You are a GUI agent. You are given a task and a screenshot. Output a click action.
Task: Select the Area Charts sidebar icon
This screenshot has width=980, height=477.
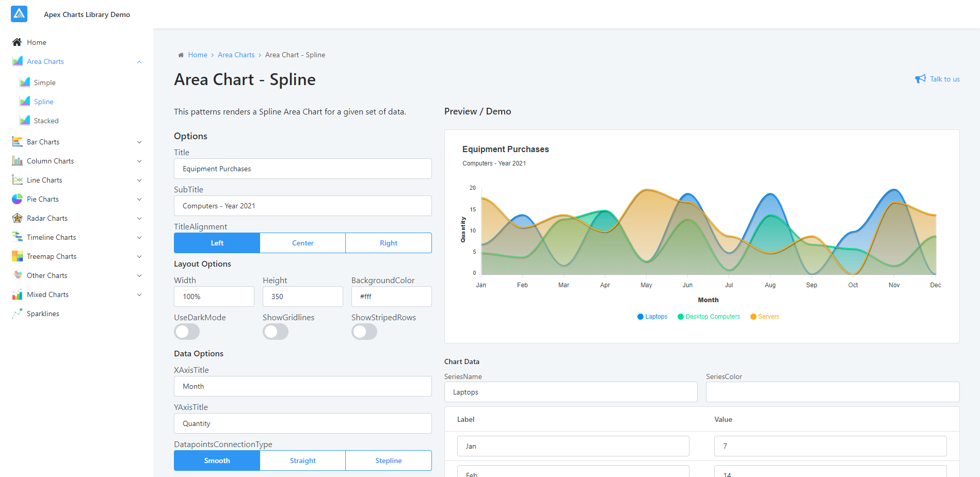pyautogui.click(x=17, y=61)
